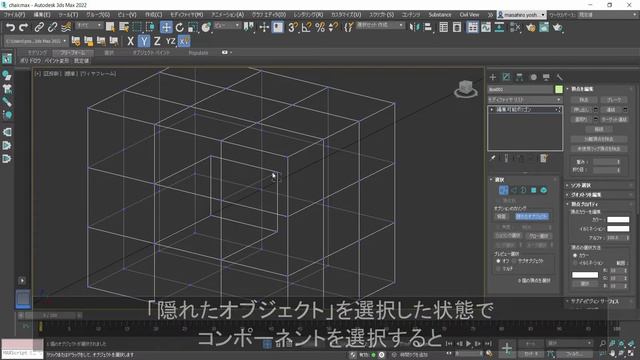
Task: Open the Substance menu
Action: tap(440, 15)
